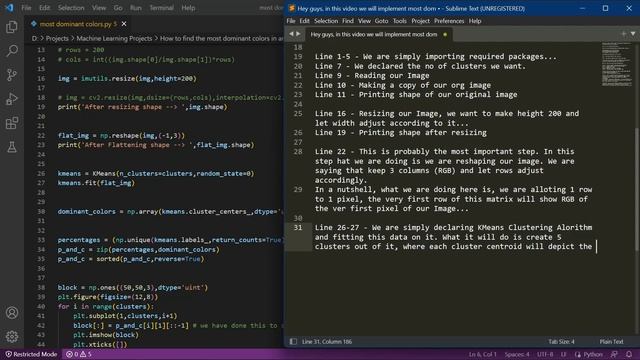
Task: Open File menu in VS Code
Action: 26,8
